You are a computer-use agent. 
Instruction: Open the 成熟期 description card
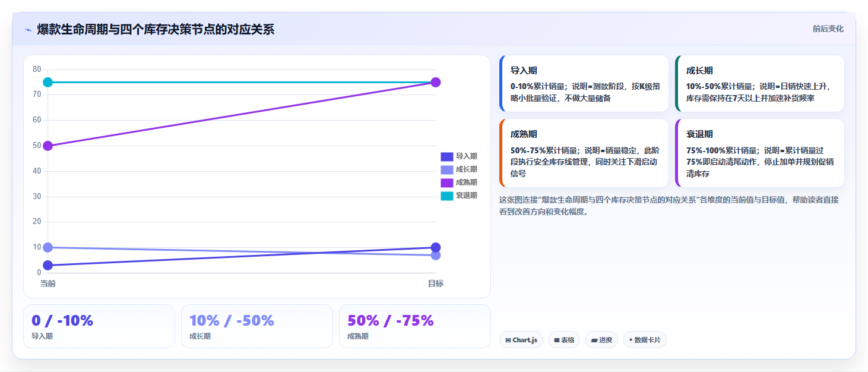(x=584, y=153)
